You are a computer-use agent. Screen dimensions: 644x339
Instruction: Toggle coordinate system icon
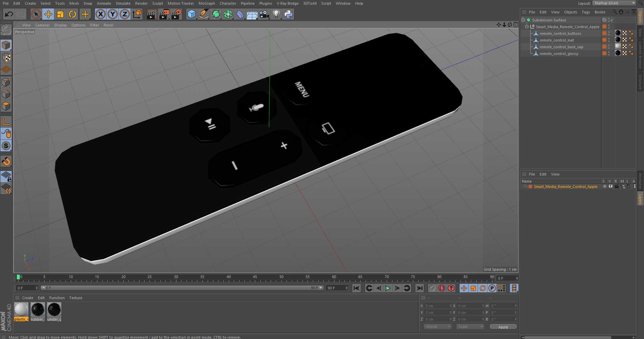click(x=137, y=14)
